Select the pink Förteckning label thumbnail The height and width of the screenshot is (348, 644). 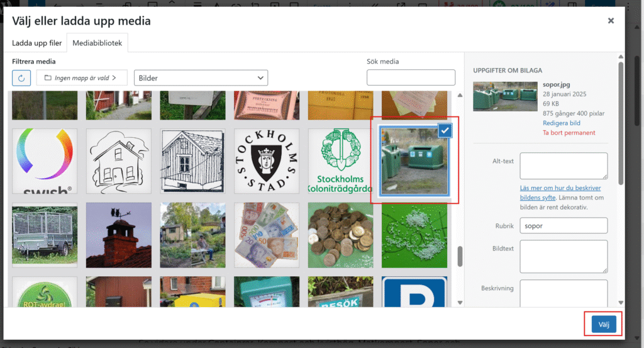[x=267, y=105]
